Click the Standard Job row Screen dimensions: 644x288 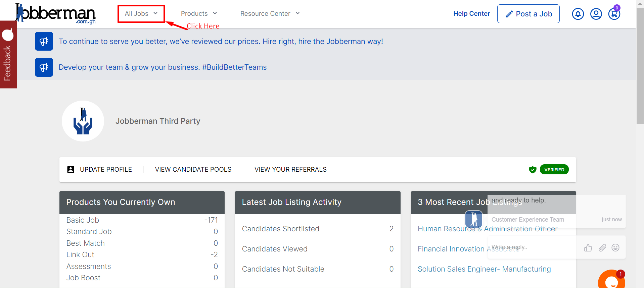pos(142,232)
